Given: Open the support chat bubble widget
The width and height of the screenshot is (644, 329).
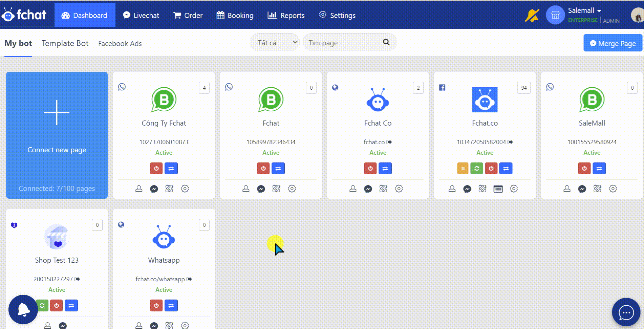Looking at the screenshot, I should coord(626,312).
